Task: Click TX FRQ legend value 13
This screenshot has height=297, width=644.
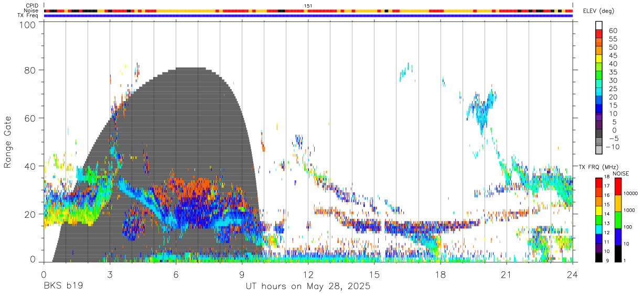Action: pyautogui.click(x=607, y=224)
